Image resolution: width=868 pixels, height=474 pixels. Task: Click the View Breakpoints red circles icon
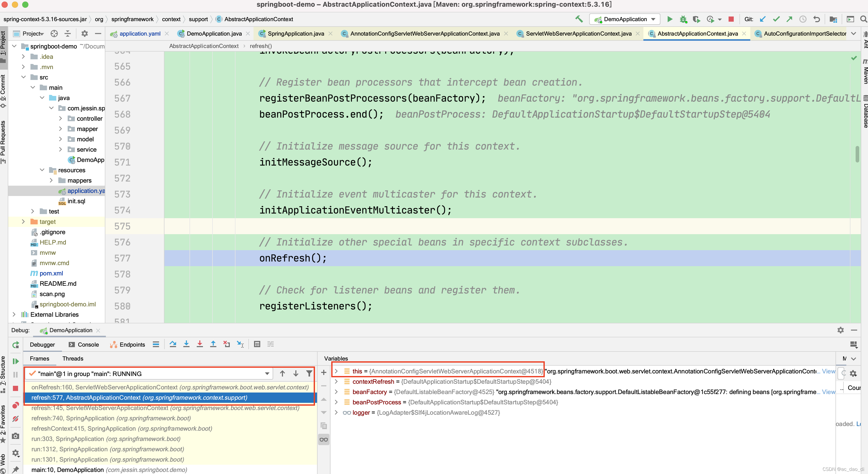click(15, 405)
